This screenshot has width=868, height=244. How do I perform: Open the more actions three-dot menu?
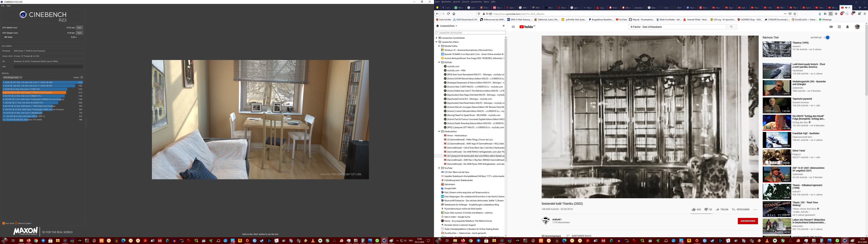point(755,210)
